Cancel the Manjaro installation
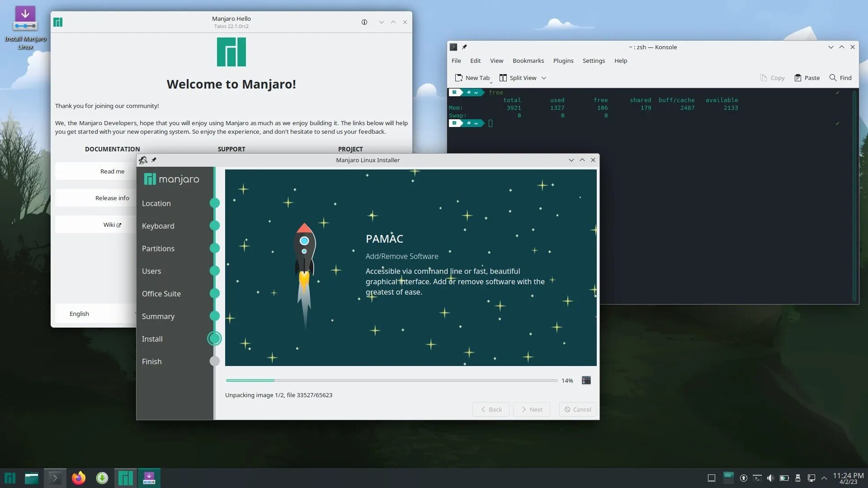This screenshot has height=488, width=868. 577,409
